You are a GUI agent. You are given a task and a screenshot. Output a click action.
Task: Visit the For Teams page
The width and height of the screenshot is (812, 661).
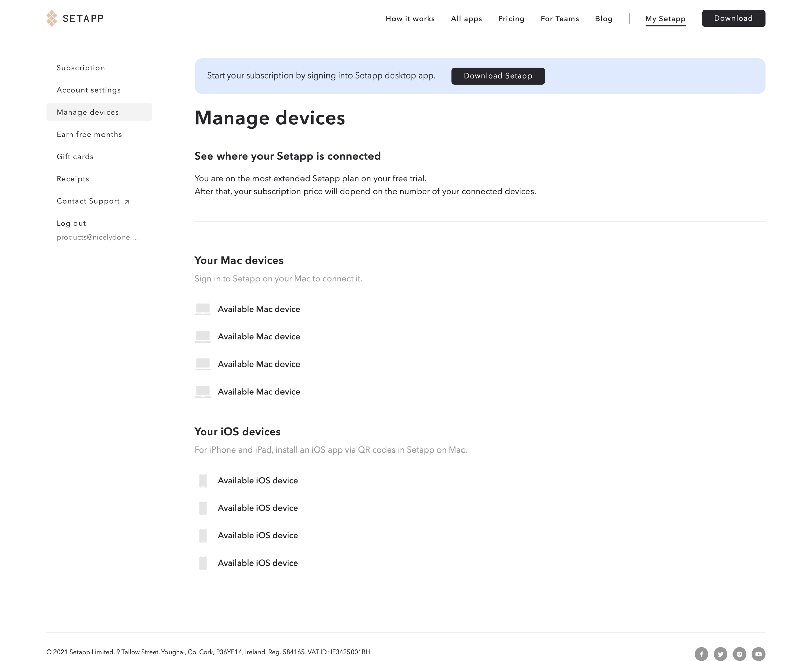pyautogui.click(x=560, y=19)
